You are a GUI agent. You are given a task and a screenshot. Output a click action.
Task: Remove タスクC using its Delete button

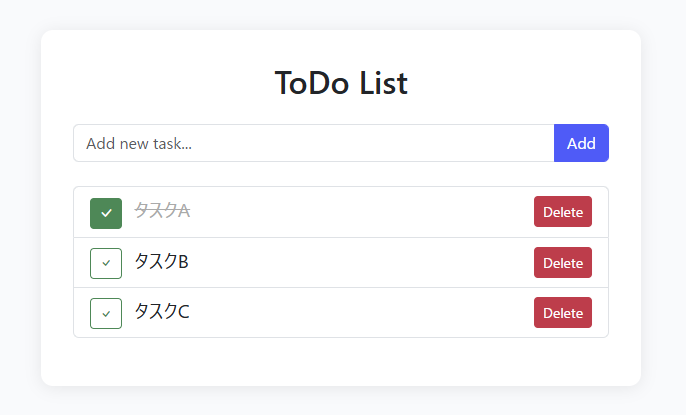coord(562,313)
